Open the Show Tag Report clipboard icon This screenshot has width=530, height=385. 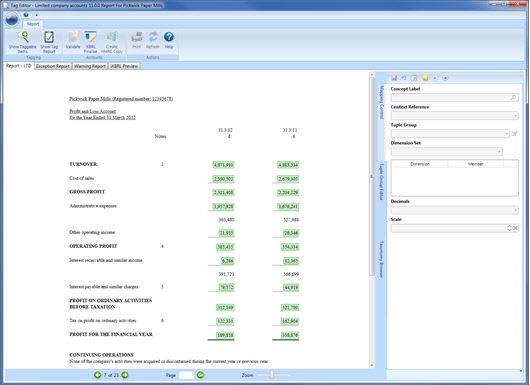(x=49, y=37)
